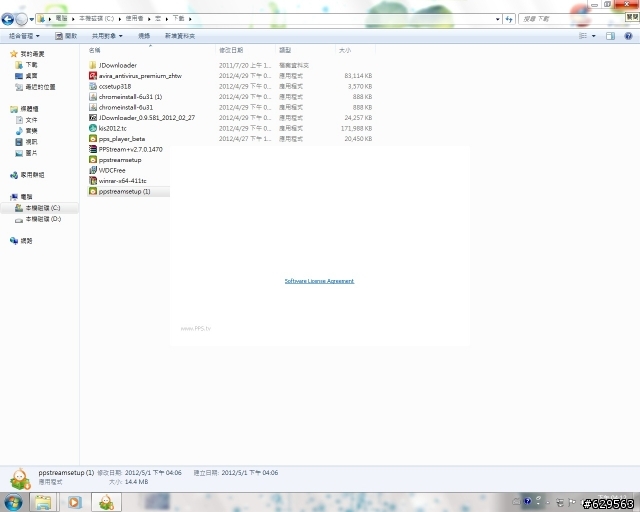
Task: Open 網路 (Network) in navigation pane
Action: click(x=26, y=241)
